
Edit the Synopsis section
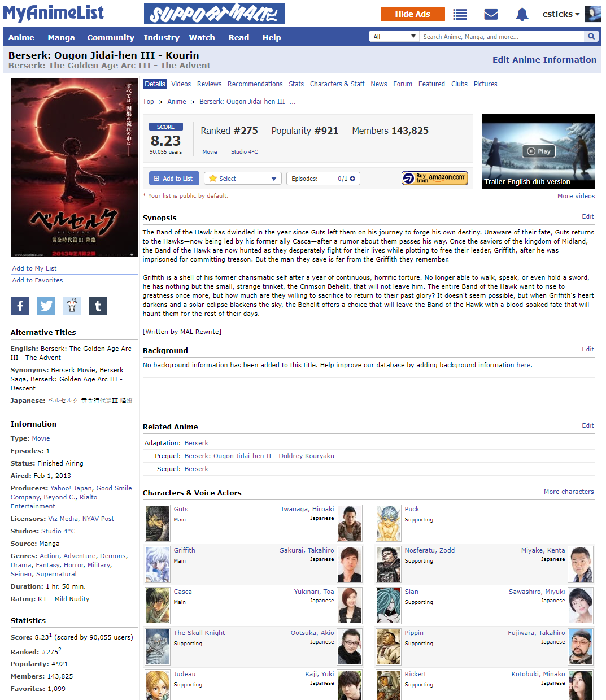pos(588,216)
